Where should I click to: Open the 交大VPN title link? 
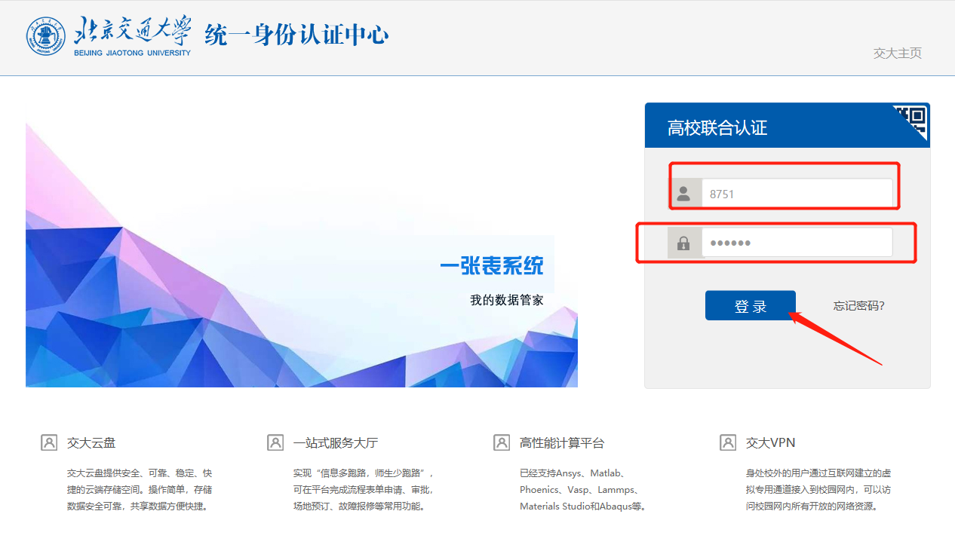770,443
